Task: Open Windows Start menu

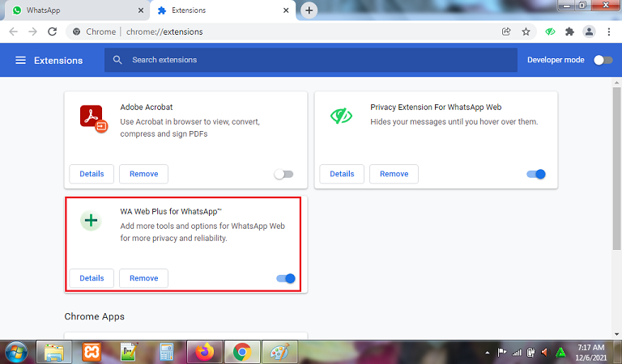Action: click(16, 352)
